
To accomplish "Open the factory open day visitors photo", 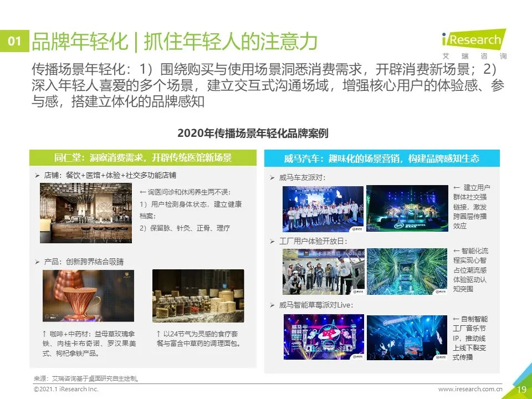I will point(323,272).
